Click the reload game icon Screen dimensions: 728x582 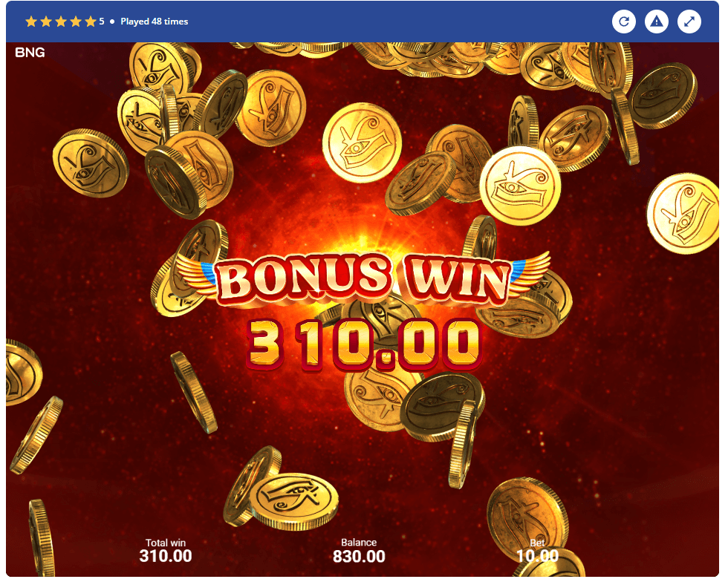point(623,22)
